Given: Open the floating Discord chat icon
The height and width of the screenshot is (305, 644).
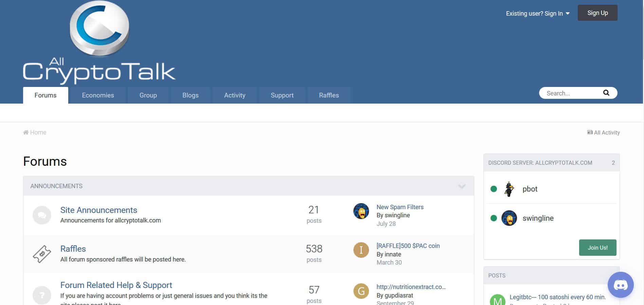Looking at the screenshot, I should pos(621,285).
